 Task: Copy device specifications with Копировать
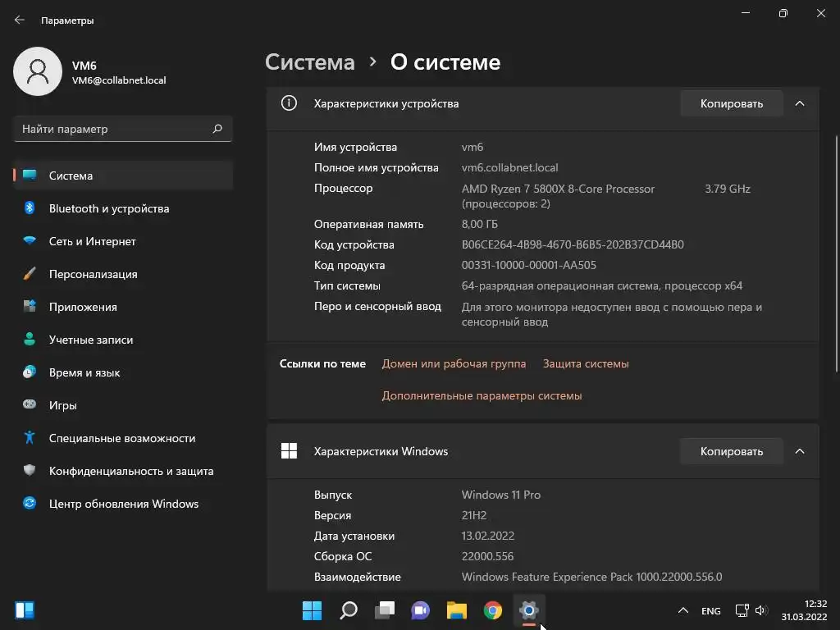[x=731, y=103]
